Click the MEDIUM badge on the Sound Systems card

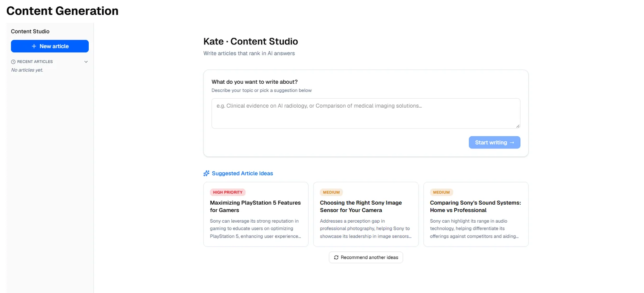tap(441, 192)
